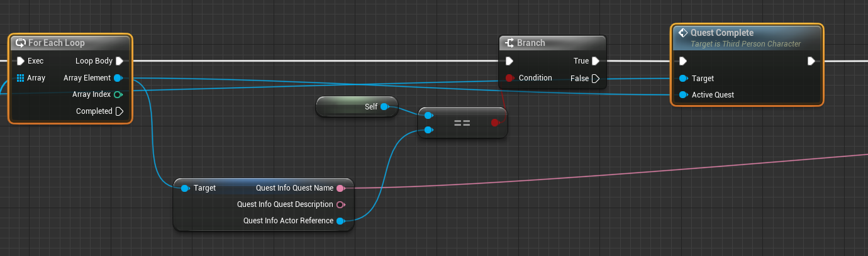Click the Quest Info Quest Description pin
This screenshot has width=868, height=256.
[x=340, y=204]
